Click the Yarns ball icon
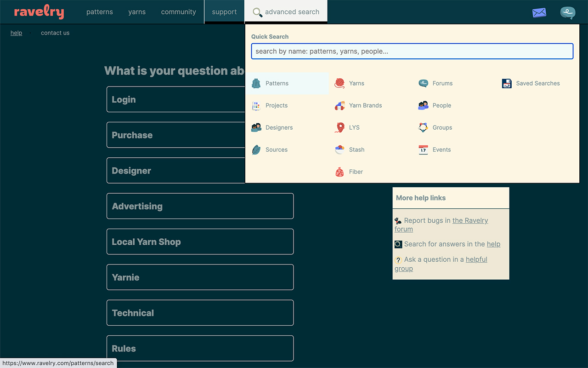 (x=339, y=83)
